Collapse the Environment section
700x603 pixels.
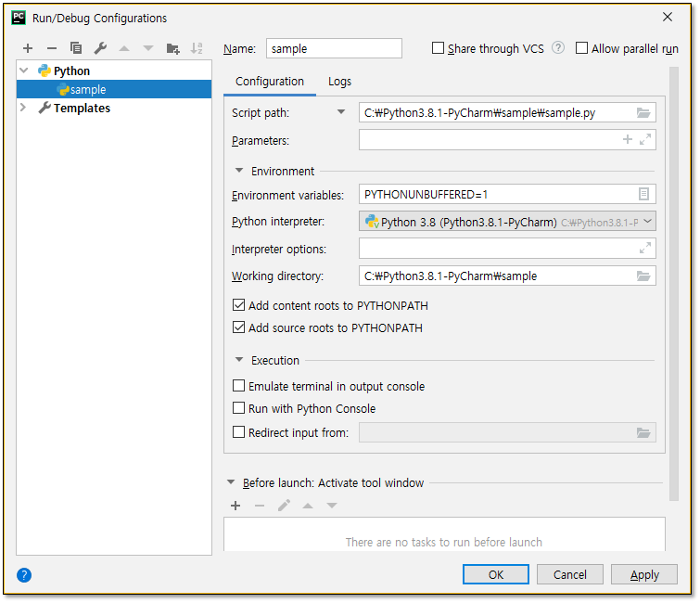(239, 171)
